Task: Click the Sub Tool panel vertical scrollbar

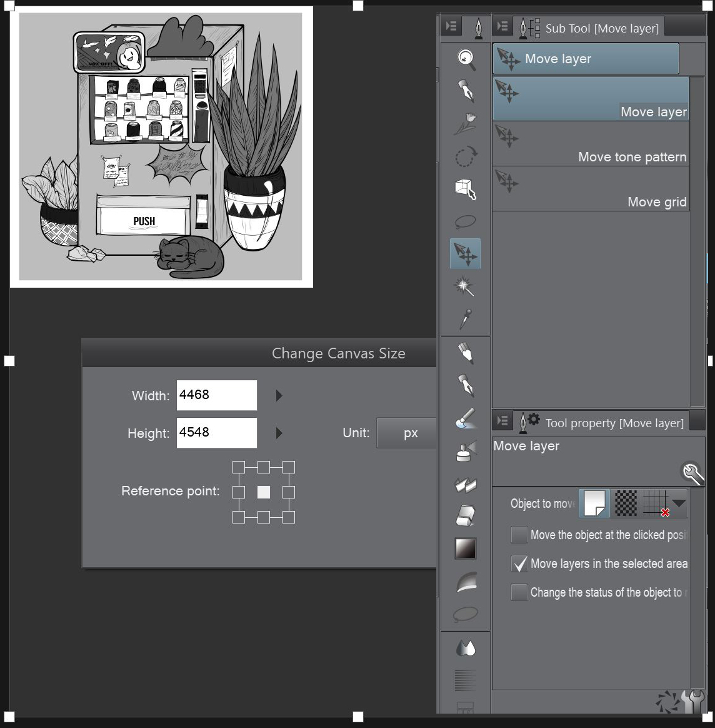Action: click(x=697, y=241)
